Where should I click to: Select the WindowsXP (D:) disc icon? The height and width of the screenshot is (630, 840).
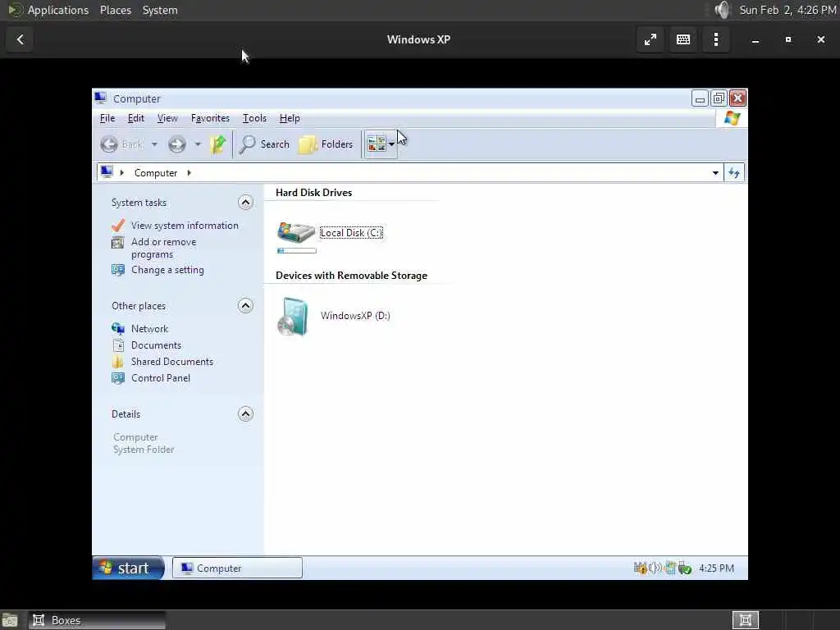(293, 317)
